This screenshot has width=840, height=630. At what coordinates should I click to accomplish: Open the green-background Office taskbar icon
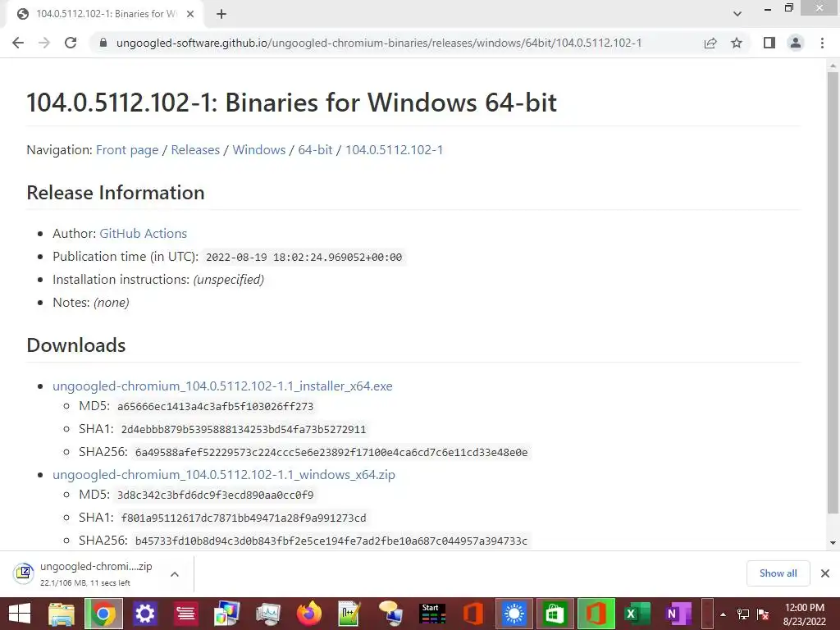[596, 614]
